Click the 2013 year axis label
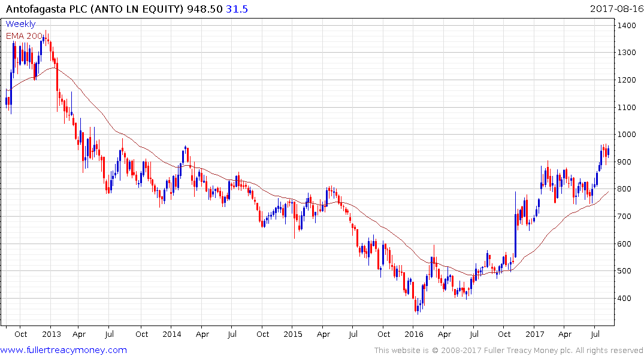The image size is (644, 359). click(x=52, y=334)
